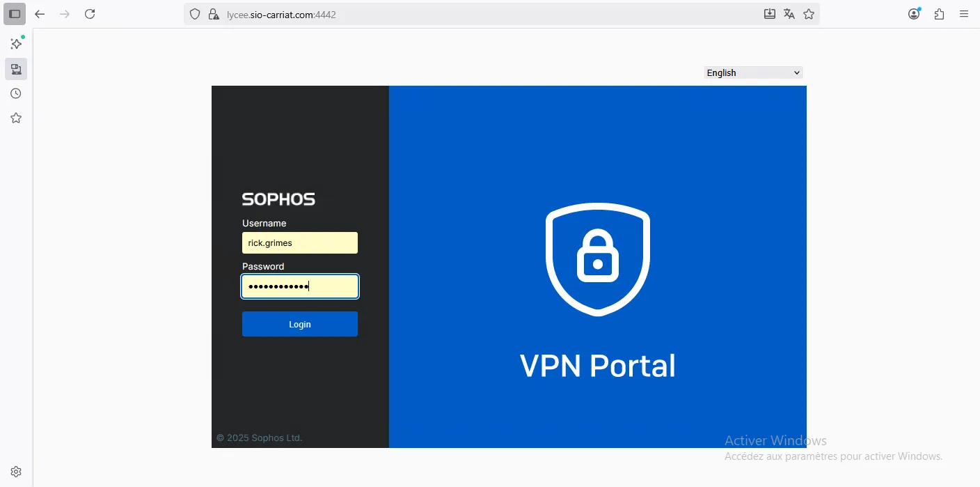
Task: Click the padlock site security icon
Action: pos(214,14)
